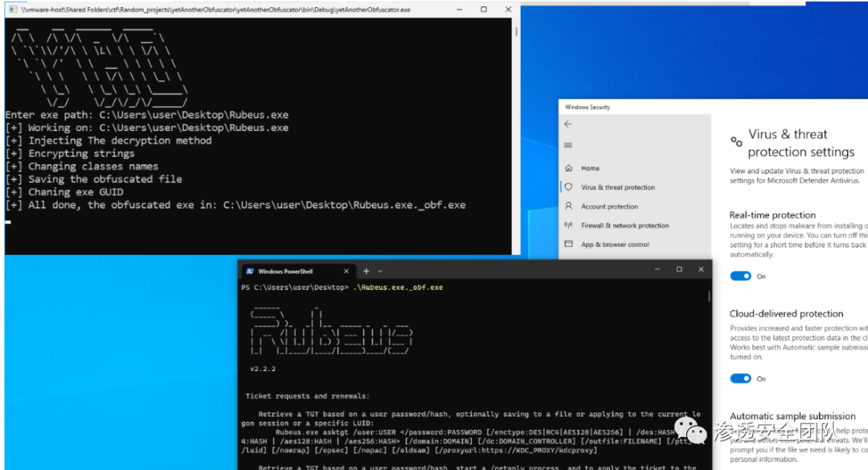The image size is (868, 470).
Task: Click the Cloud-delivered protection heading
Action: coord(786,313)
